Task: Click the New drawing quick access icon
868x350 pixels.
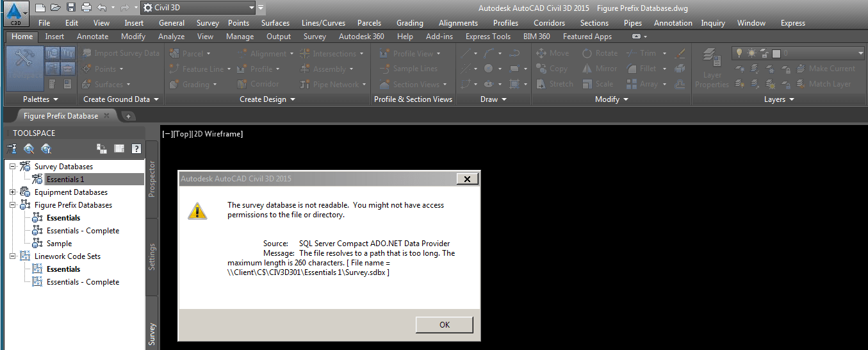Action: (x=40, y=8)
